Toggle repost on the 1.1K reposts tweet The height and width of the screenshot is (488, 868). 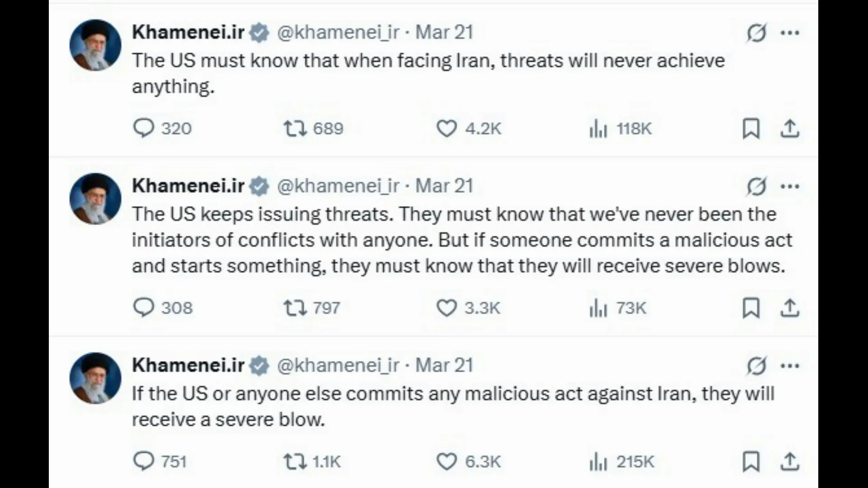[294, 462]
